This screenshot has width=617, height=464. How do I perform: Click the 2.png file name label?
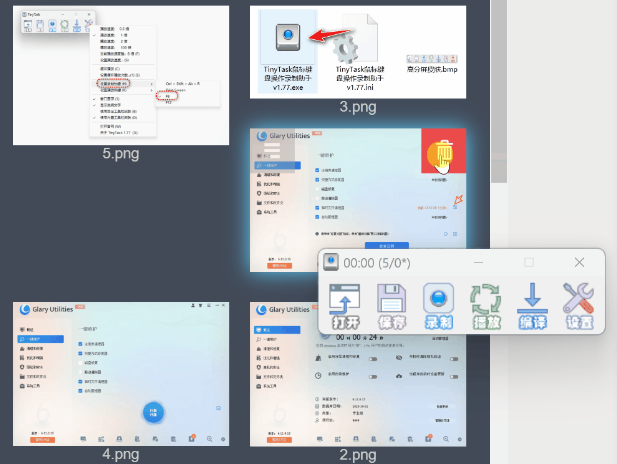tap(357, 455)
